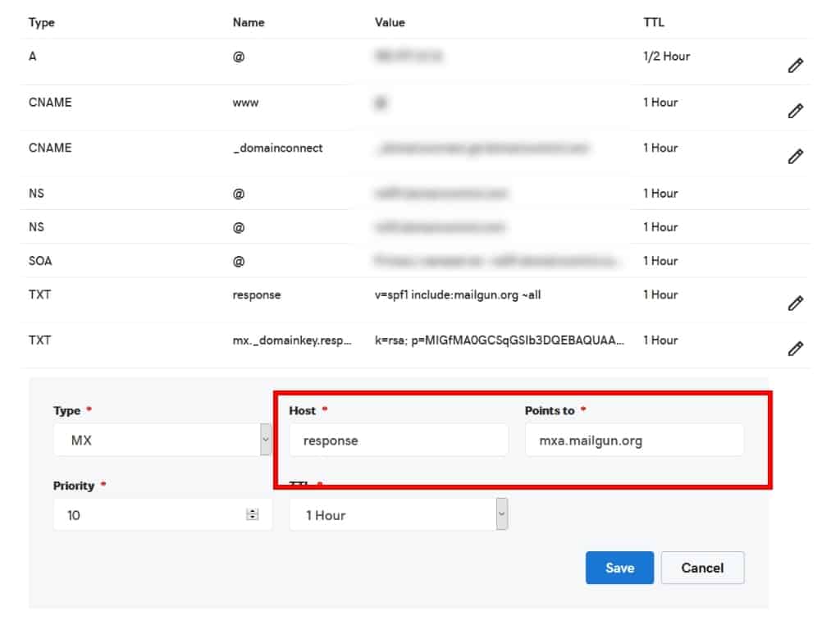Click pencil icon for CNAME www record
The height and width of the screenshot is (630, 840).
coord(794,111)
